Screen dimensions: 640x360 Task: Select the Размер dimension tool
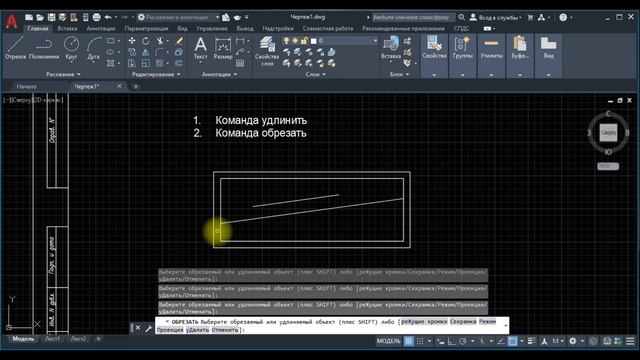click(x=223, y=48)
